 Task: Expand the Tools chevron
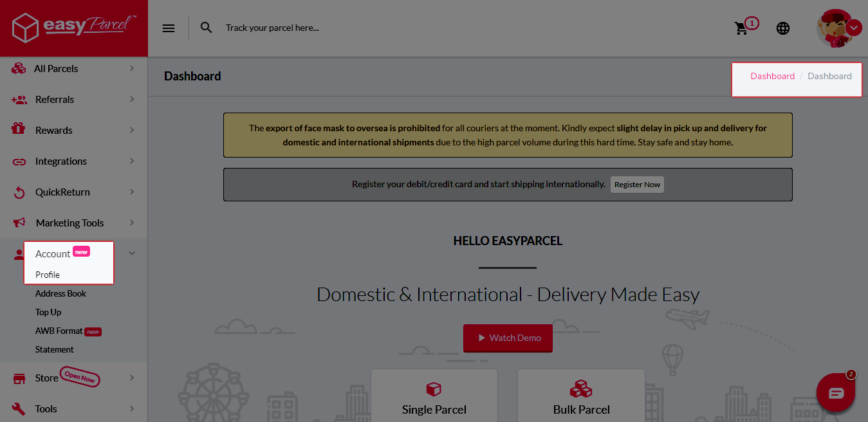click(132, 408)
